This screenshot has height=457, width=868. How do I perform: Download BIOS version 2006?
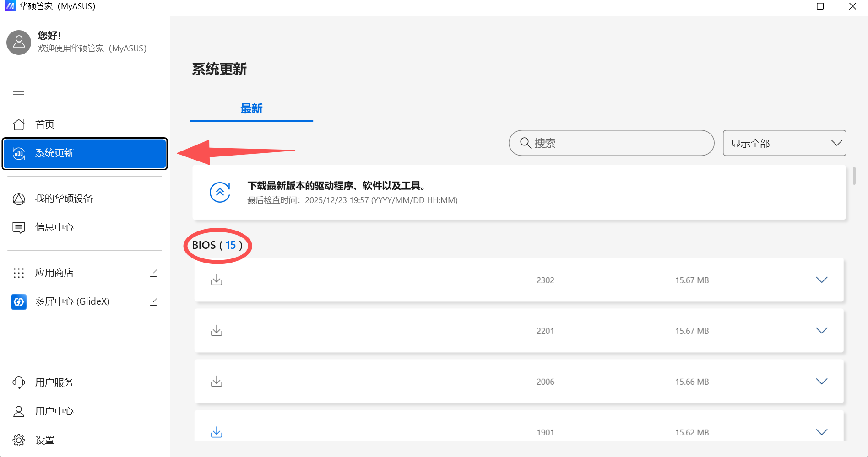tap(217, 382)
